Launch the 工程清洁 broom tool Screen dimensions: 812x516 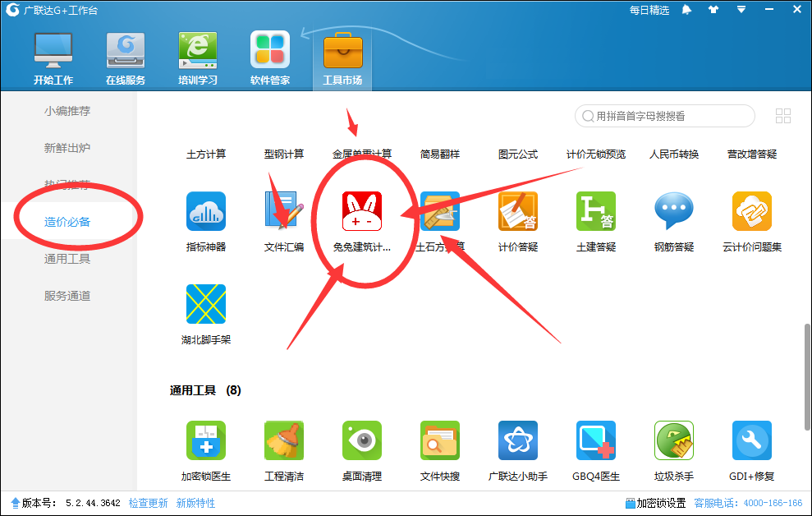(x=284, y=440)
